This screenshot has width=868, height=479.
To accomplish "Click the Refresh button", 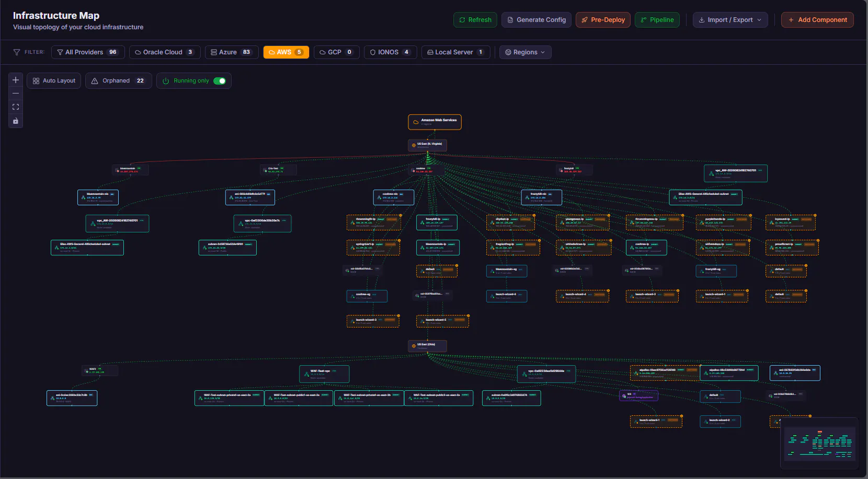I will [475, 20].
